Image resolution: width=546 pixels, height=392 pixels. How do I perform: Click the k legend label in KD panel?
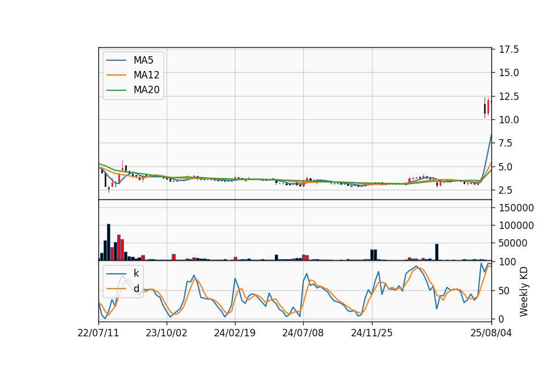(136, 273)
